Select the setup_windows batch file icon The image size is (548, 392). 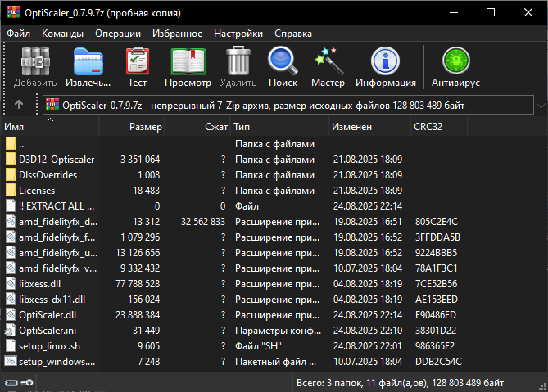click(x=11, y=361)
